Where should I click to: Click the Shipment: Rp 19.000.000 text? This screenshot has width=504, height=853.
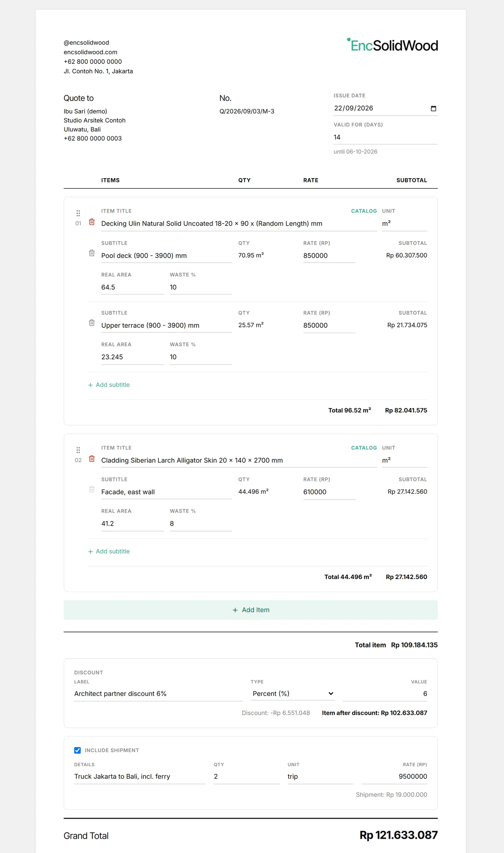[x=391, y=795]
